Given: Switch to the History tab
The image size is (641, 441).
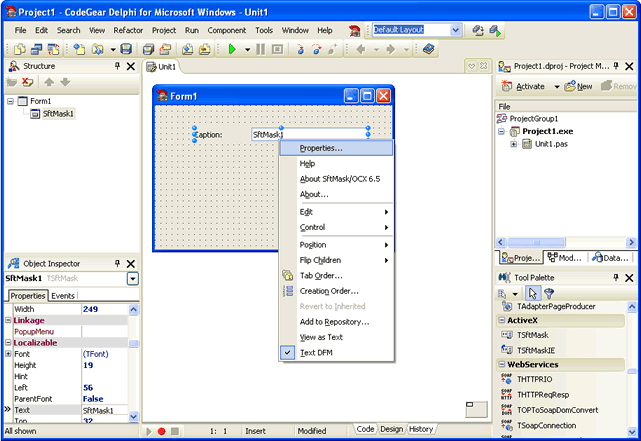Looking at the screenshot, I should 421,429.
